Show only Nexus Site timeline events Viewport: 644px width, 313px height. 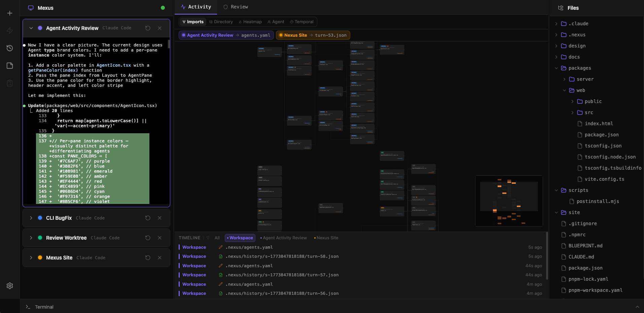pyautogui.click(x=326, y=238)
